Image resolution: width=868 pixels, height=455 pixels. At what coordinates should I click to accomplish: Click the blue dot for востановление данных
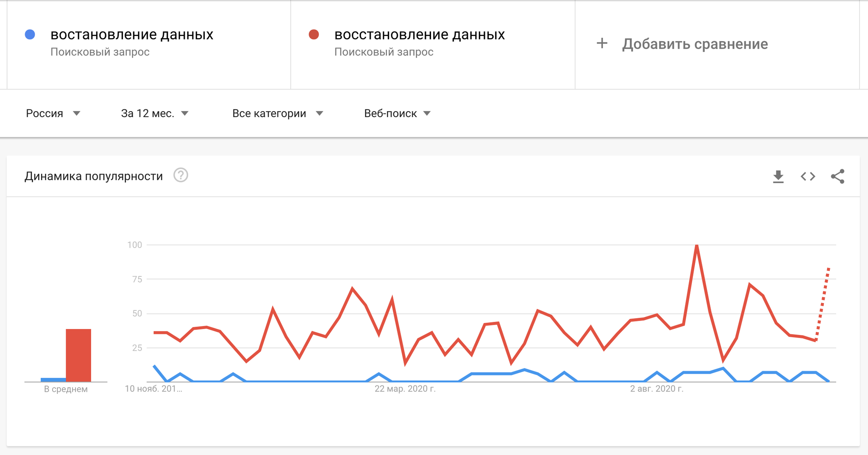click(x=30, y=34)
